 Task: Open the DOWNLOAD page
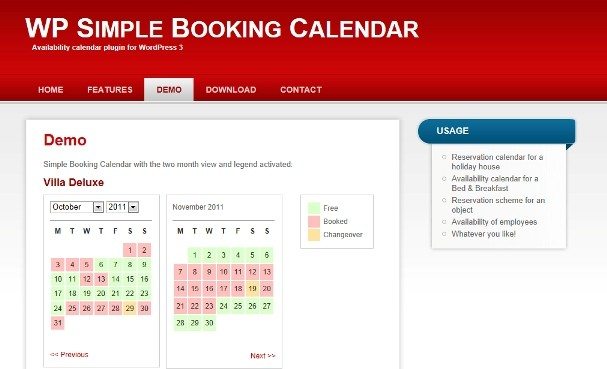click(231, 90)
